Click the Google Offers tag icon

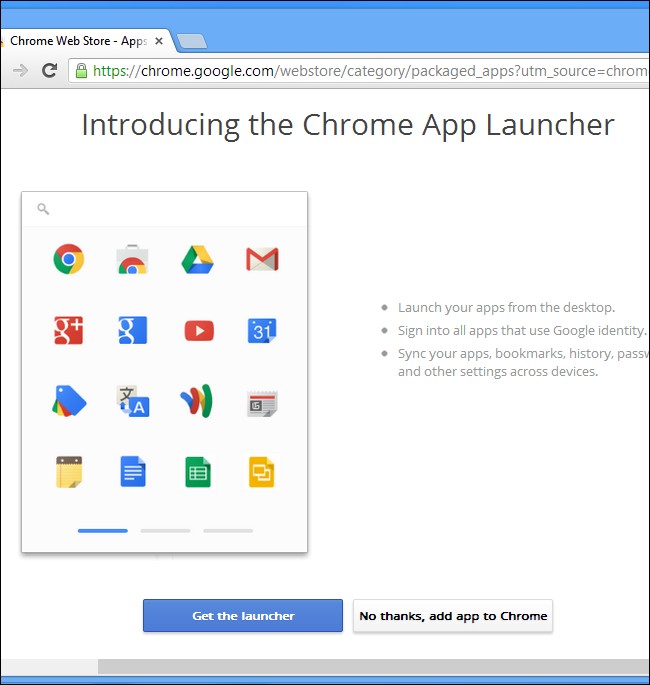(69, 401)
